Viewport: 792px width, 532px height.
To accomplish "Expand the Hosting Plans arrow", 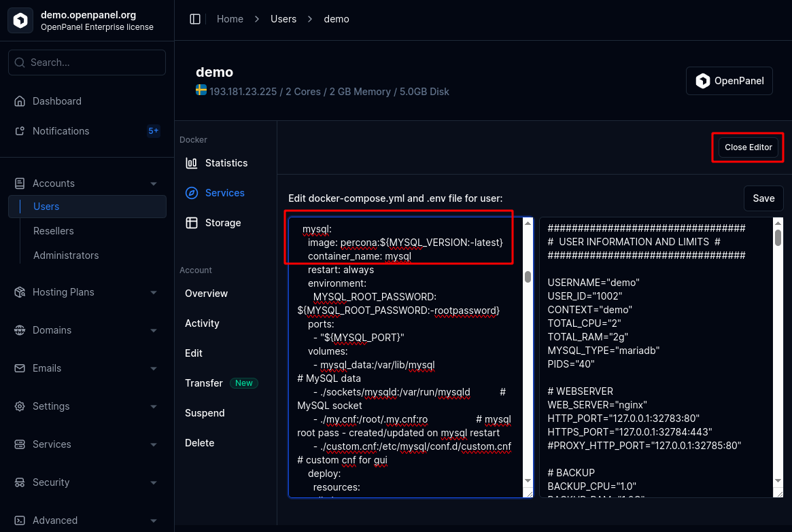I will pos(154,293).
